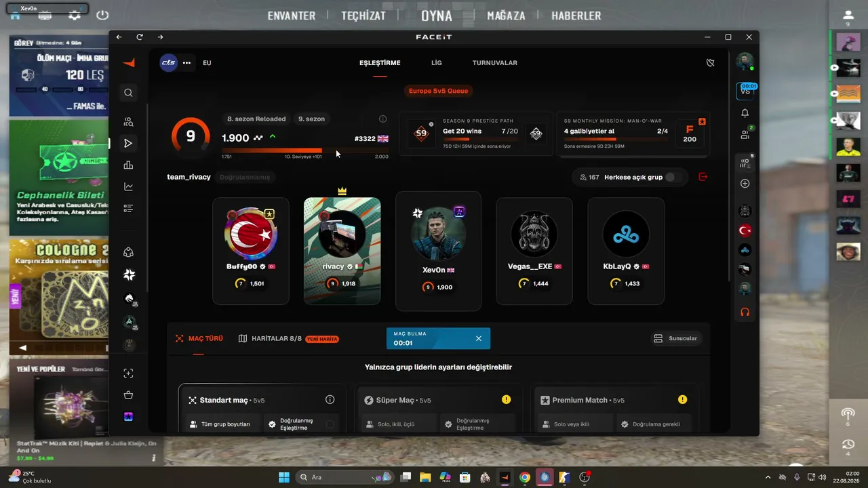Open the play matchmaking icon in the sidebar

pyautogui.click(x=128, y=143)
